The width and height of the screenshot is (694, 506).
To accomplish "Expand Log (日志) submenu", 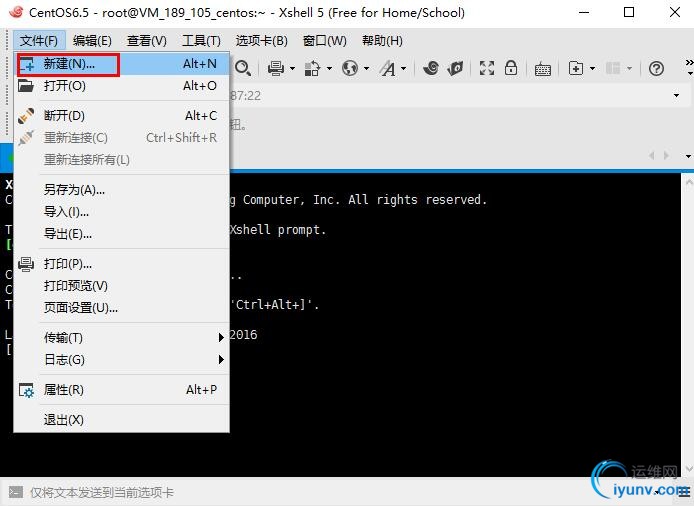I will point(122,360).
